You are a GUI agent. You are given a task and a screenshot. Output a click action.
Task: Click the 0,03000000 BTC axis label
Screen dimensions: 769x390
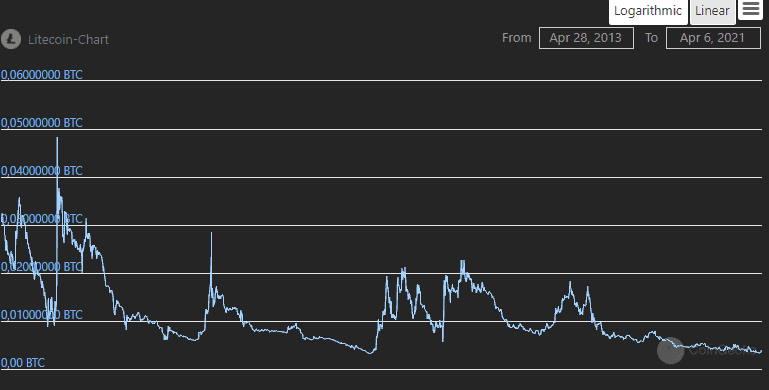pyautogui.click(x=42, y=219)
